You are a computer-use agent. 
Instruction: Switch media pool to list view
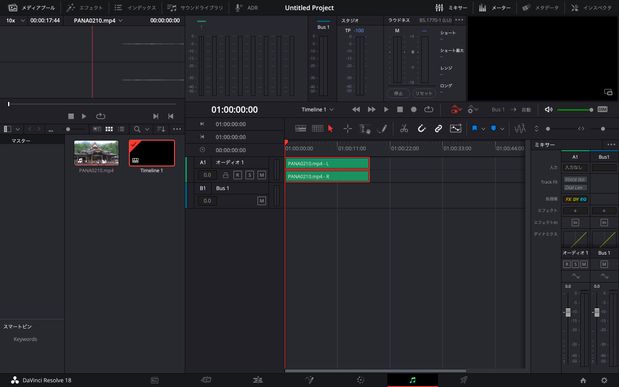point(122,129)
